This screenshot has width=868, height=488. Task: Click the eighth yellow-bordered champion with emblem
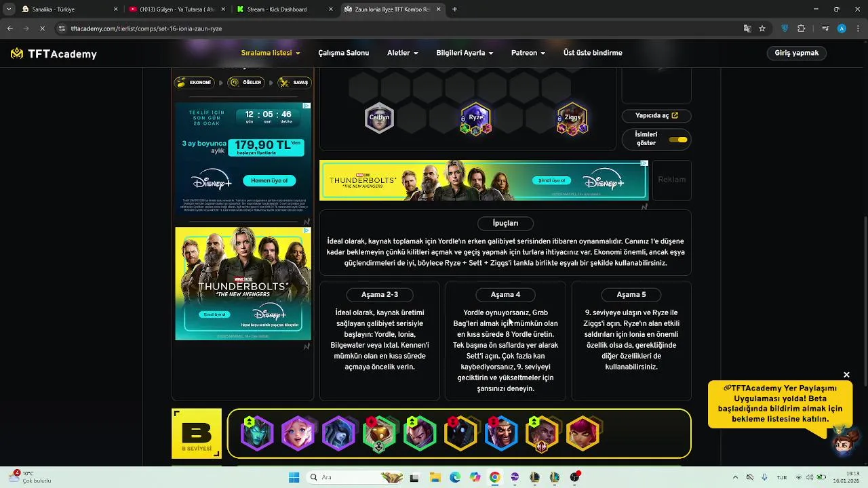[542, 433]
